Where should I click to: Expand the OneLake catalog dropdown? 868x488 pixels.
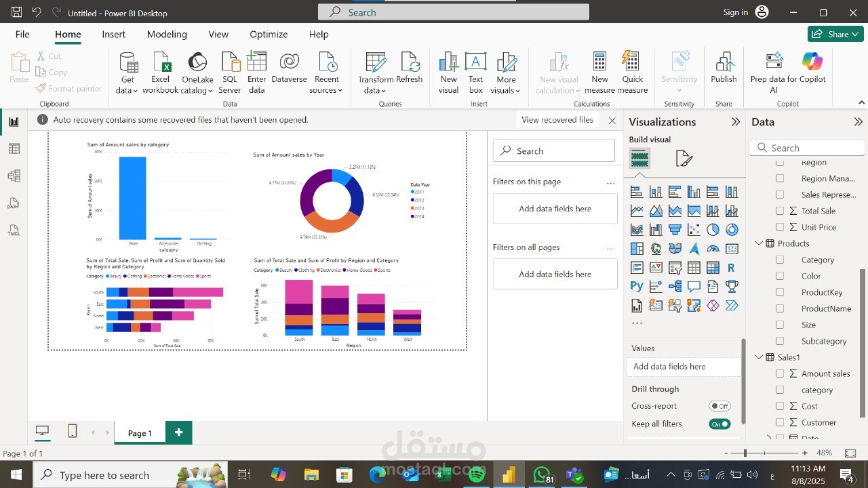[197, 73]
